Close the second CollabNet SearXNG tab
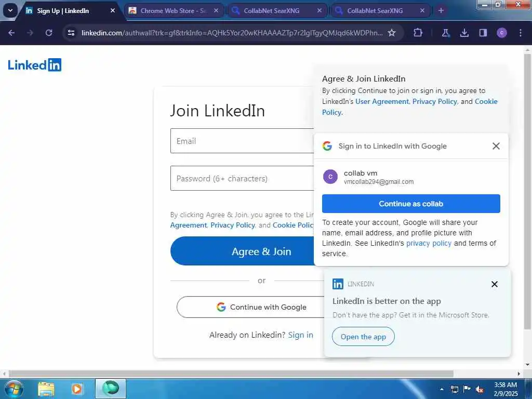Image resolution: width=532 pixels, height=399 pixels. click(x=422, y=10)
